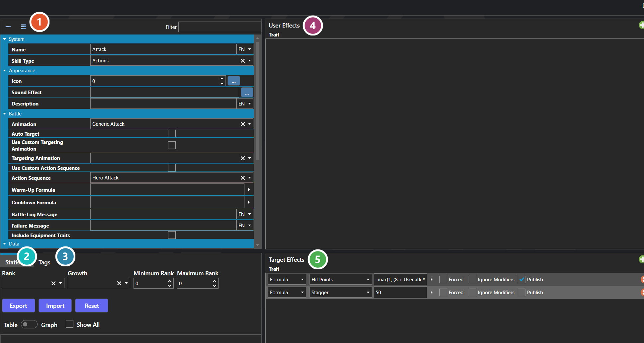Clear the Action Sequence Hero Attack value
This screenshot has width=644, height=343.
[x=243, y=178]
